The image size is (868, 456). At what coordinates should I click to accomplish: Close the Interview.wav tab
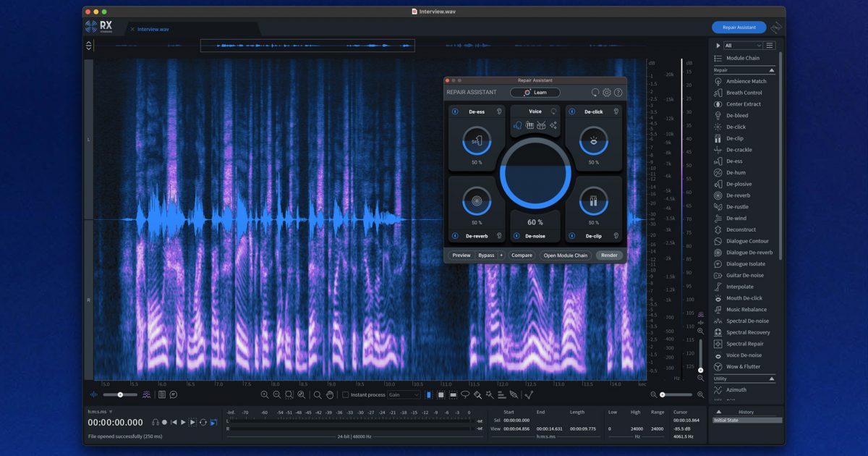pos(132,29)
